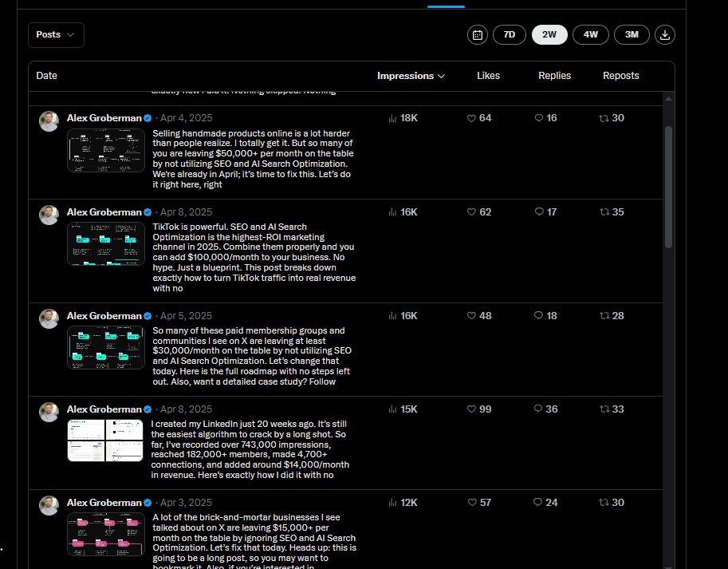Click the table scrollbar thumb
The height and width of the screenshot is (569, 728).
tap(668, 187)
